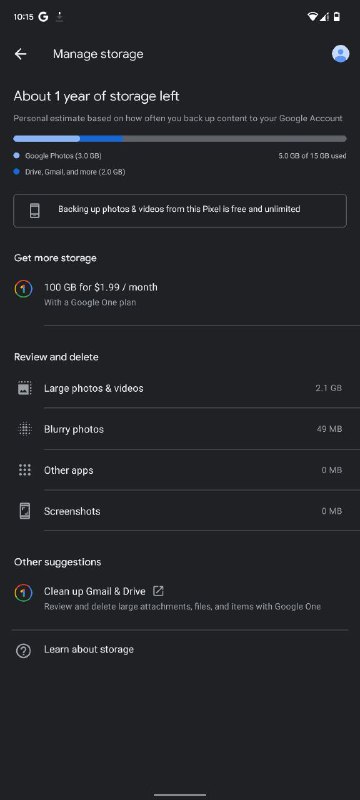Tap the Large photos & videos icon

[x=24, y=388]
